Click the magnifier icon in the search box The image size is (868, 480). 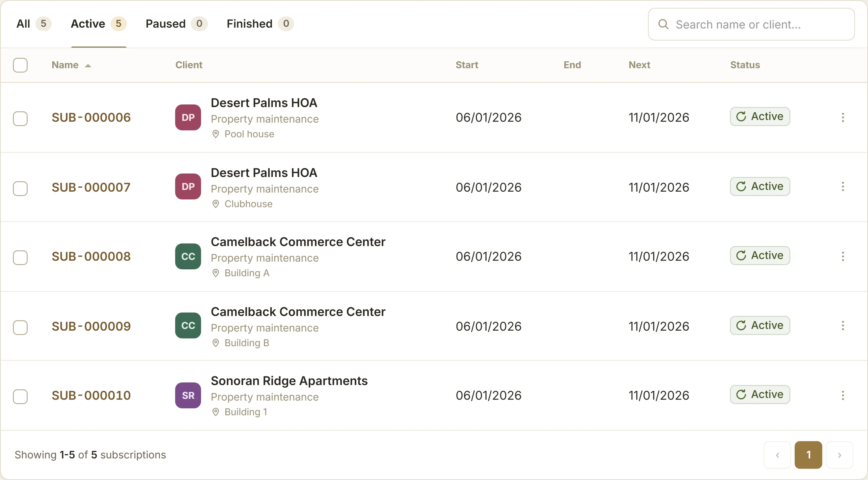tap(664, 24)
